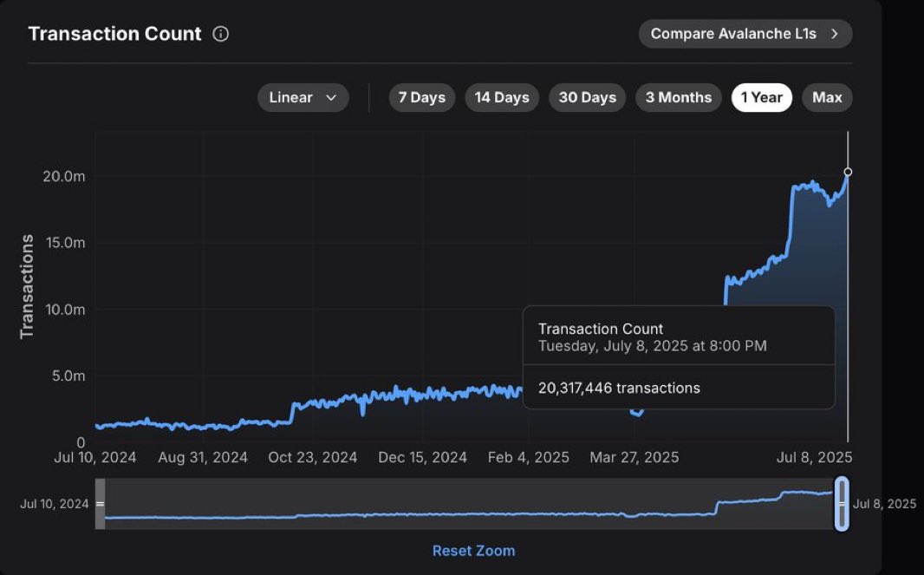Click the Reset Zoom link
This screenshot has width=924, height=575.
[x=473, y=550]
